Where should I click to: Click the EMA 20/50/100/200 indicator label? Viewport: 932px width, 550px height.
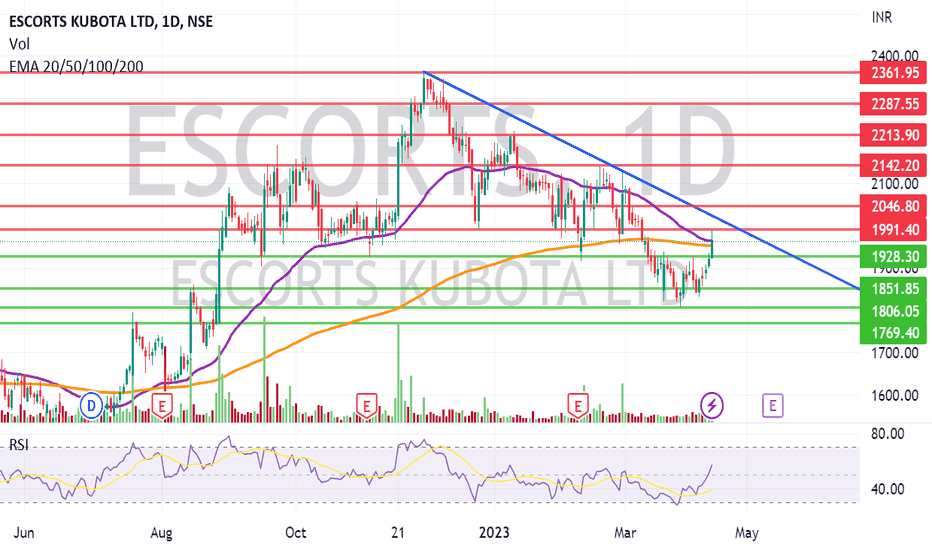pos(76,67)
